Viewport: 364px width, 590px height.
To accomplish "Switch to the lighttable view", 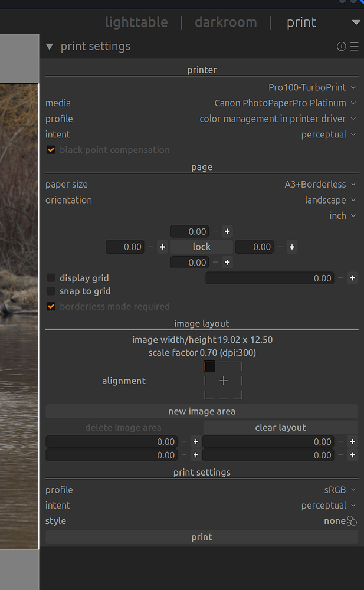I will pos(136,22).
